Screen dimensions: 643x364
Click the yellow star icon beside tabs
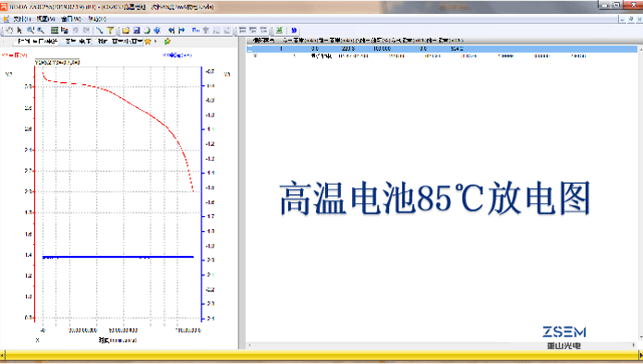[x=148, y=42]
